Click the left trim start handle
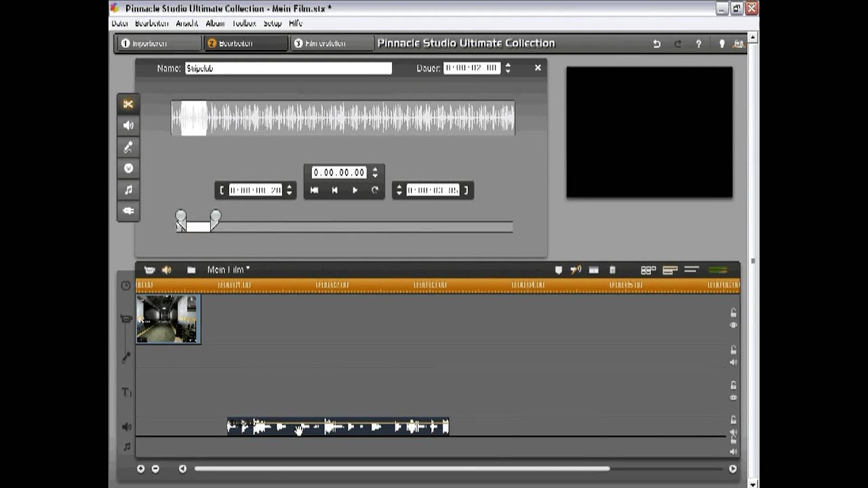The height and width of the screenshot is (488, 868). [x=181, y=220]
